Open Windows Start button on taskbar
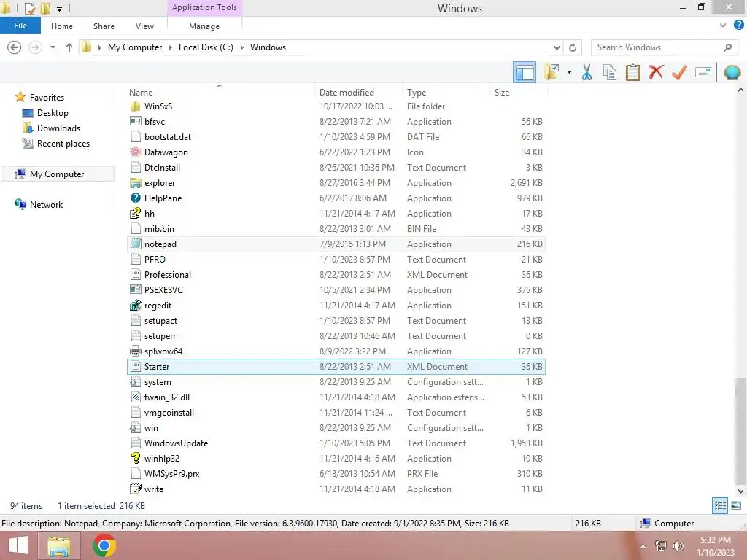The image size is (747, 560). [18, 545]
